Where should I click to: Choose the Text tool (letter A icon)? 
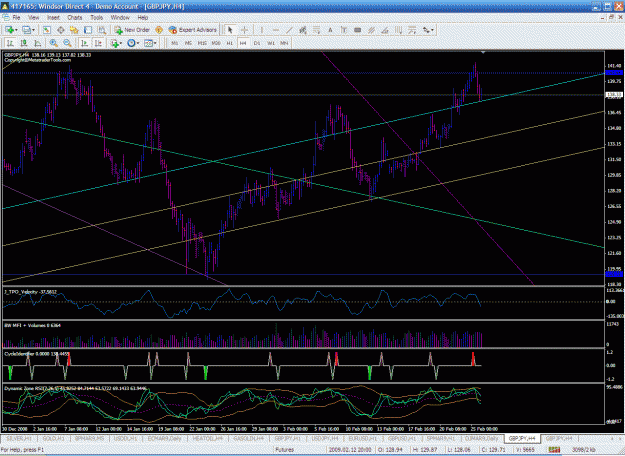[x=330, y=30]
